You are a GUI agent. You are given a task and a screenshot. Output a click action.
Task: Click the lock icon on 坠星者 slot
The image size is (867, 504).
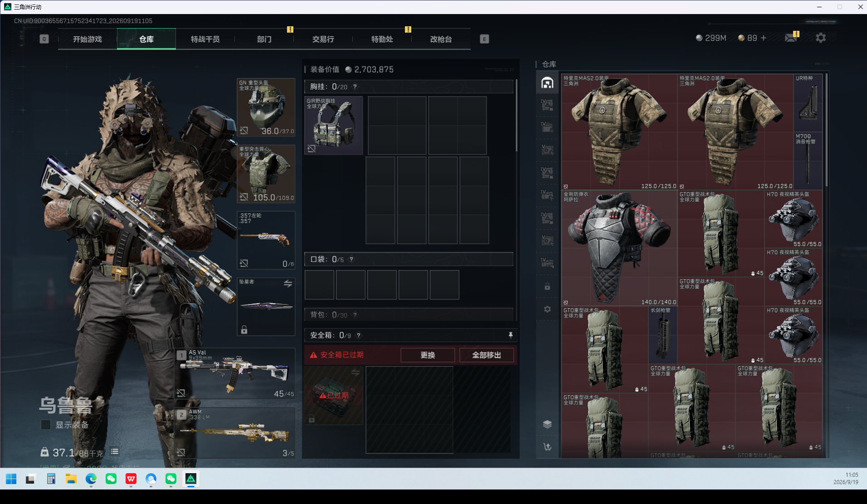(x=244, y=330)
